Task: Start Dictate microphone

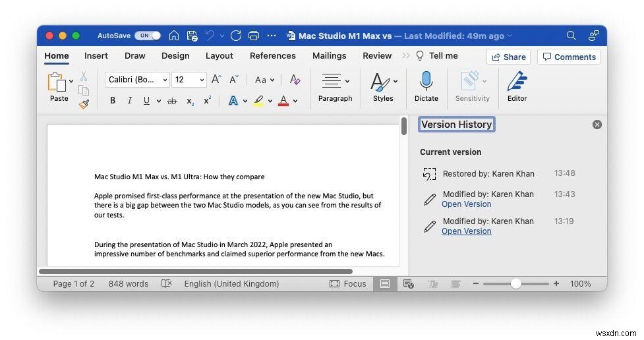Action: tap(426, 87)
